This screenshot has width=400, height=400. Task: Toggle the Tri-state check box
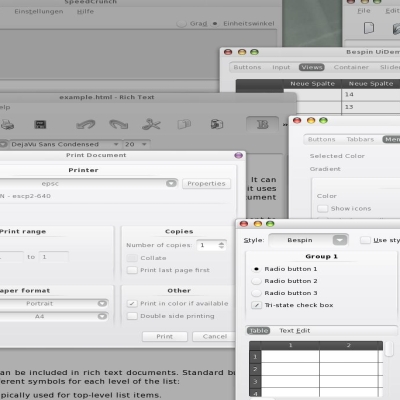click(256, 305)
